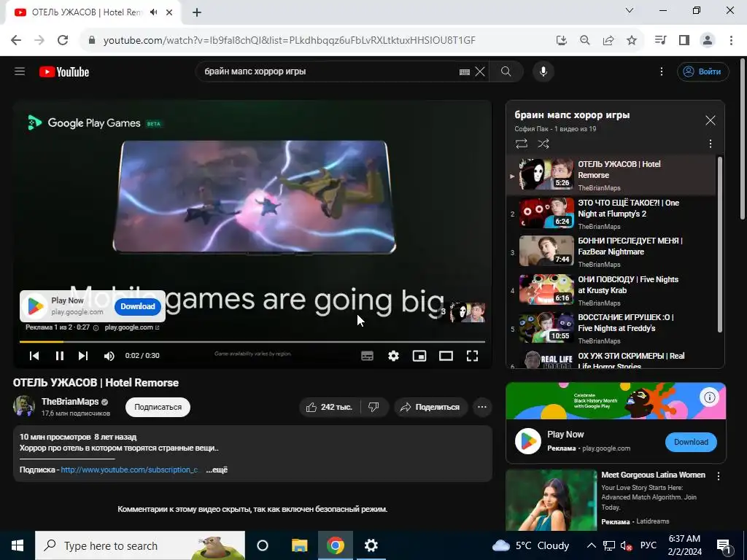This screenshot has height=560, width=747.
Task: Share this page icon in address bar
Action: pos(608,41)
